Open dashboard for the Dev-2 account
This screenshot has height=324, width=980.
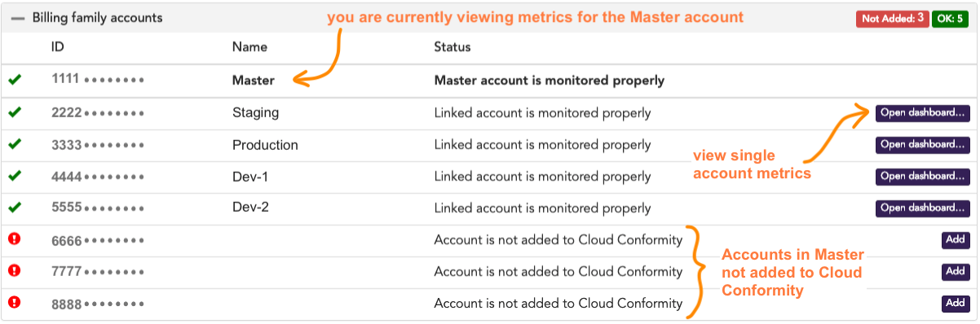click(x=923, y=208)
